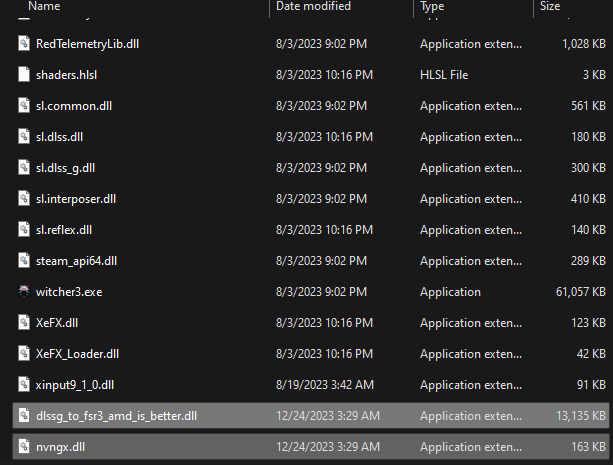
Task: Select the shaders.hlsl file name
Action: (x=66, y=75)
